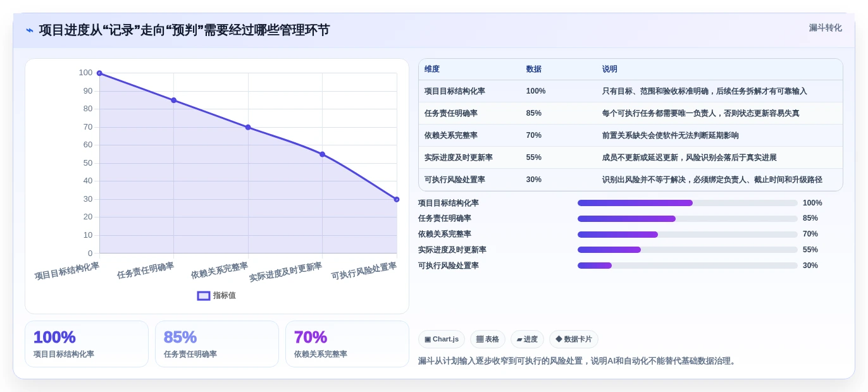Click the chart data point at 30
Image resolution: width=868 pixels, height=392 pixels.
click(x=397, y=199)
